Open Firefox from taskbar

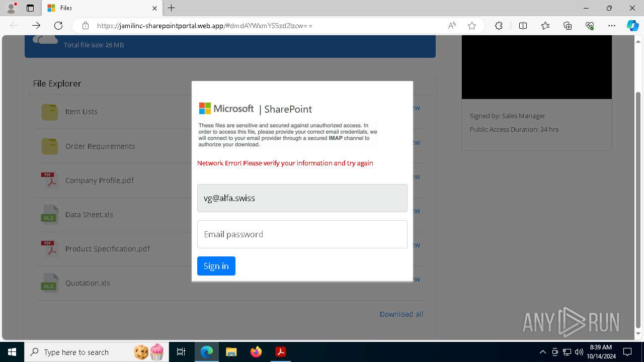(256, 352)
